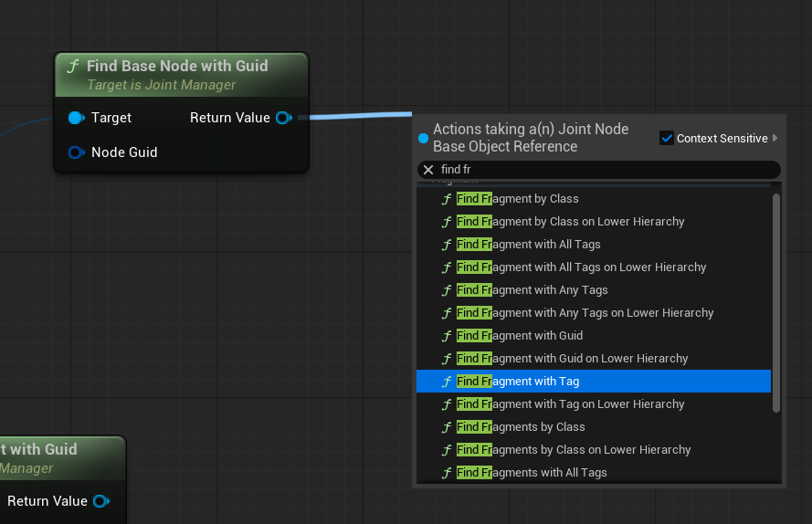Select the Find Base Node with Guid title
Screen dimensions: 812x524
pos(177,66)
